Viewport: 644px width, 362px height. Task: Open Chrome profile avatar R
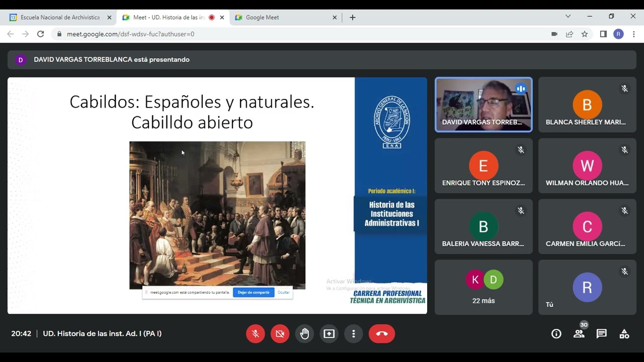619,34
